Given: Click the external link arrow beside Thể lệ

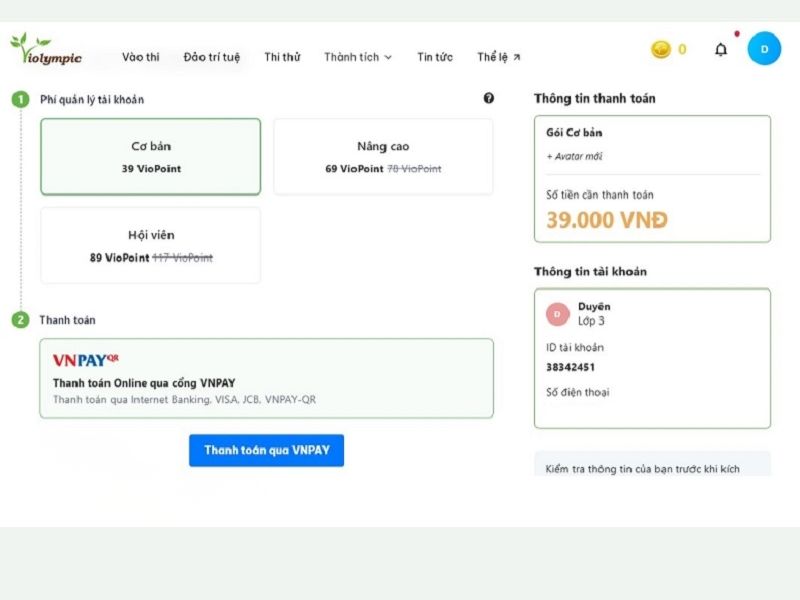Looking at the screenshot, I should coord(515,55).
